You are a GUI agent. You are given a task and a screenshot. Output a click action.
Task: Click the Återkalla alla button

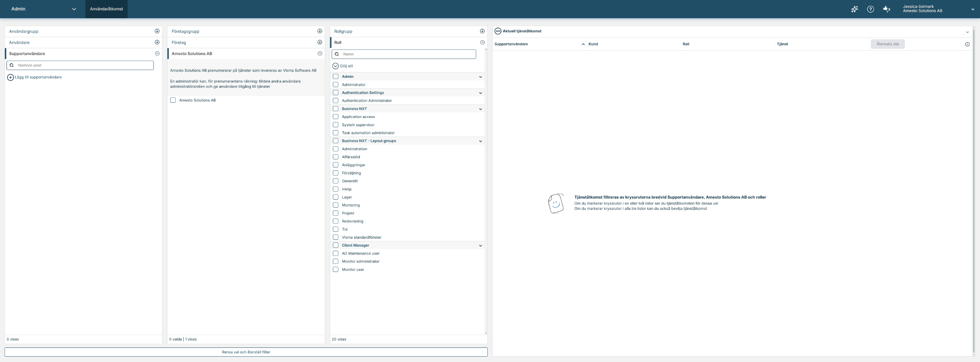888,44
